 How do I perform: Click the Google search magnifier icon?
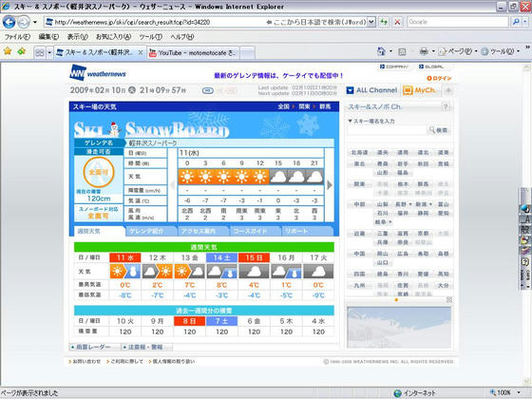[515, 22]
